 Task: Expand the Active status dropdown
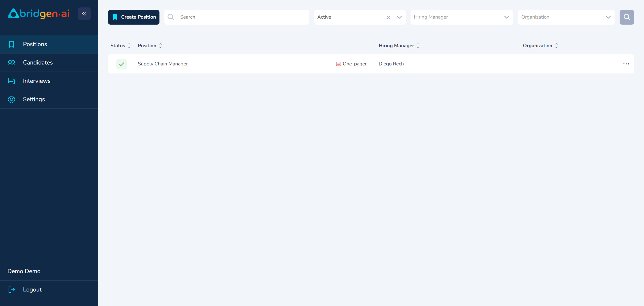[x=399, y=17]
